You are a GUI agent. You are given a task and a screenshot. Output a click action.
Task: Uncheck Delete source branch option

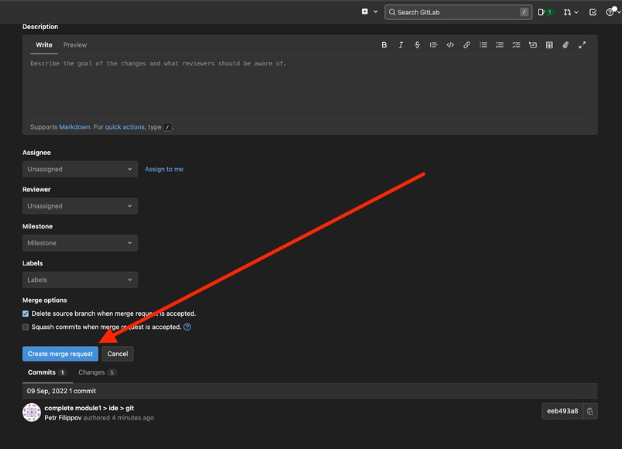[x=26, y=313]
